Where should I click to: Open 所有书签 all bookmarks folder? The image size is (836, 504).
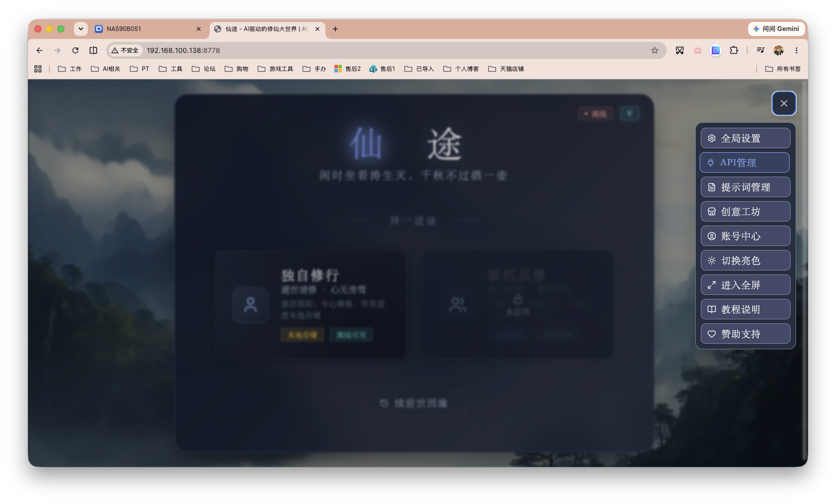pos(783,69)
